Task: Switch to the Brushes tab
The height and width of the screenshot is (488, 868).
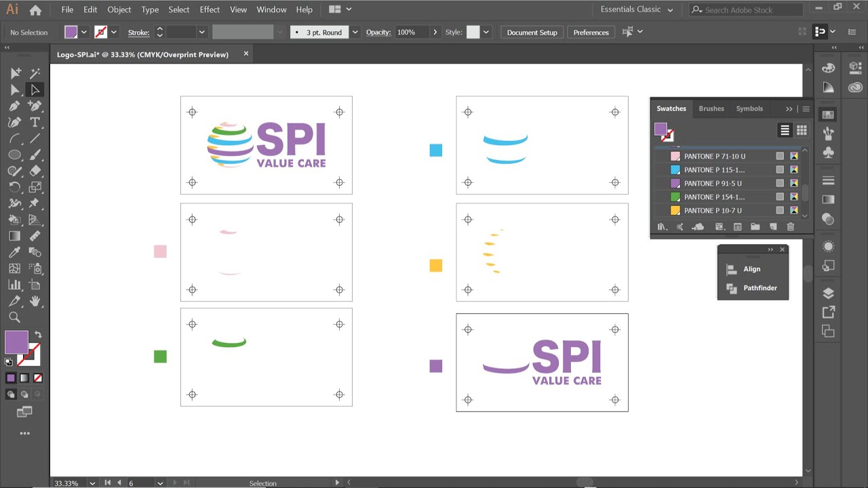Action: [x=711, y=108]
